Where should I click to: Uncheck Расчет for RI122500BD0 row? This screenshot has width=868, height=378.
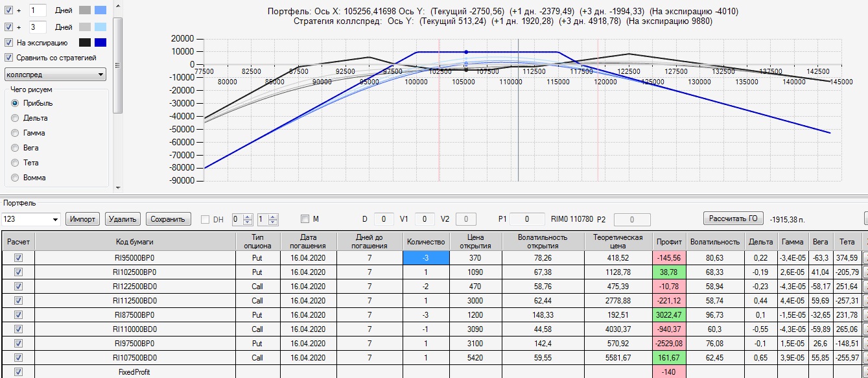click(18, 286)
